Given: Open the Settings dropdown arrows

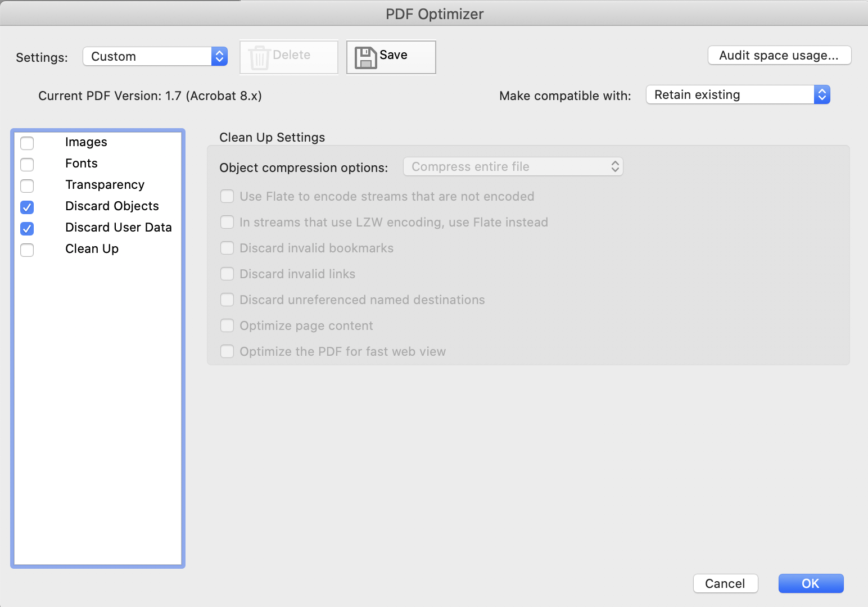Looking at the screenshot, I should [x=219, y=56].
